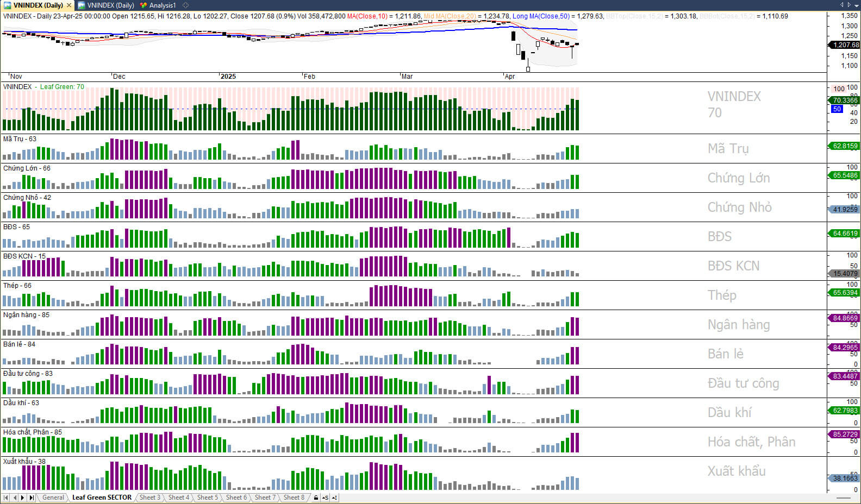Click the 1,207.68 price label on axis

pyautogui.click(x=844, y=45)
